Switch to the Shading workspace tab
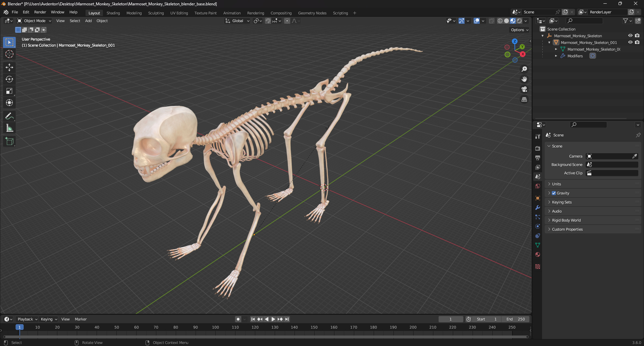 coord(113,13)
